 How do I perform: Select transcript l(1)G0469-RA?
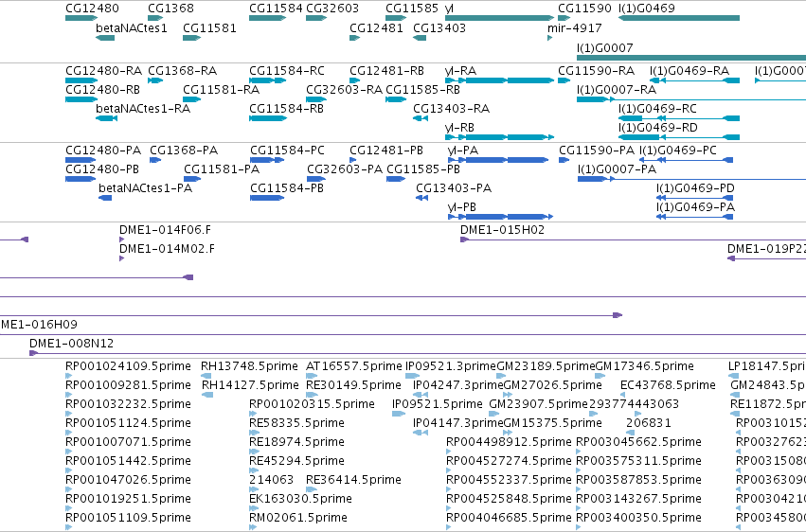(690, 70)
